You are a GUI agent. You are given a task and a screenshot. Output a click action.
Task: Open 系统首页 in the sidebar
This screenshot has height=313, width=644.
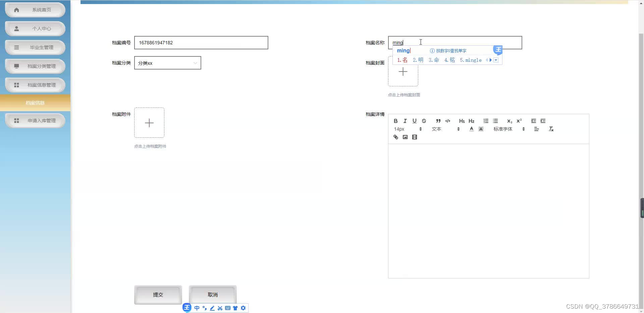(x=35, y=10)
